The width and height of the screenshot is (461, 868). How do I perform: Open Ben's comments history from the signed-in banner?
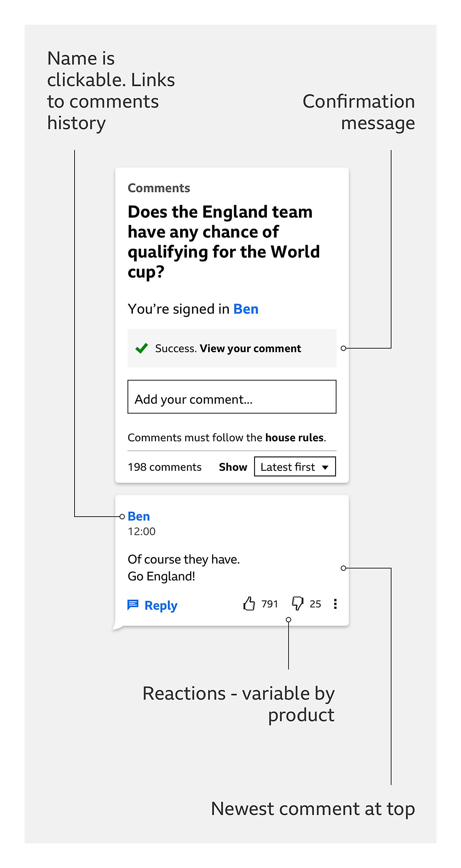point(245,309)
